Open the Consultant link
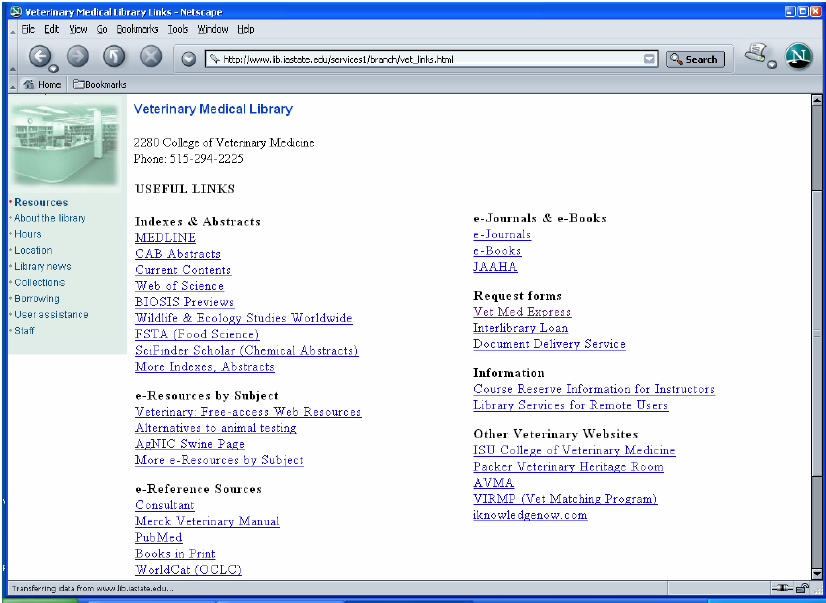Viewport: 826px width, 603px height. [165, 505]
